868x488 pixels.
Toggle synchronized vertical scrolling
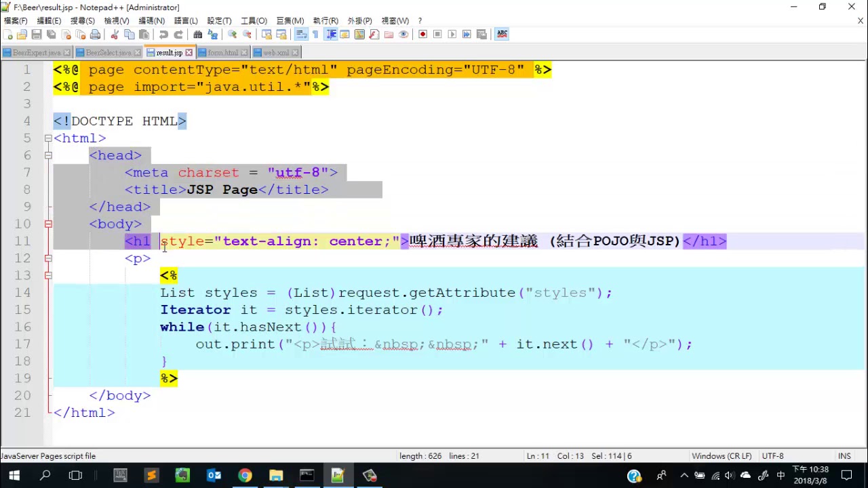pyautogui.click(x=267, y=34)
